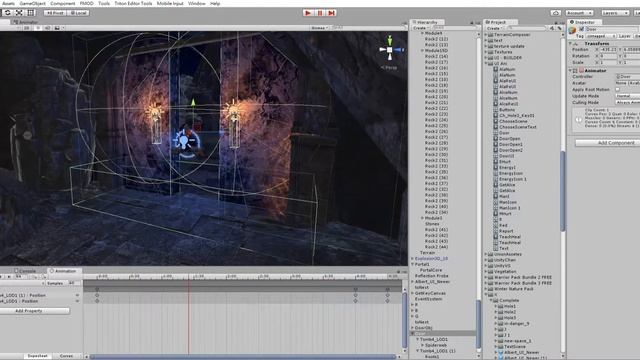Click the Project search-by-type icon

pyautogui.click(x=552, y=28)
